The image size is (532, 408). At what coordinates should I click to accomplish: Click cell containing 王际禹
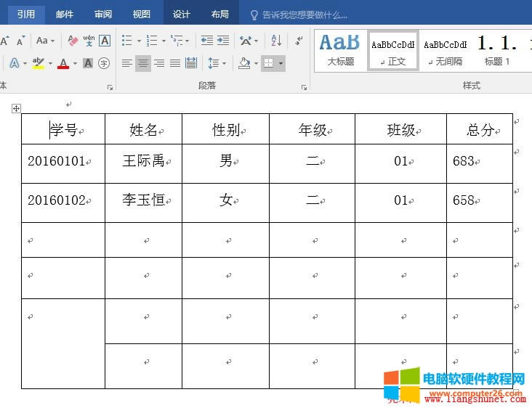(143, 163)
